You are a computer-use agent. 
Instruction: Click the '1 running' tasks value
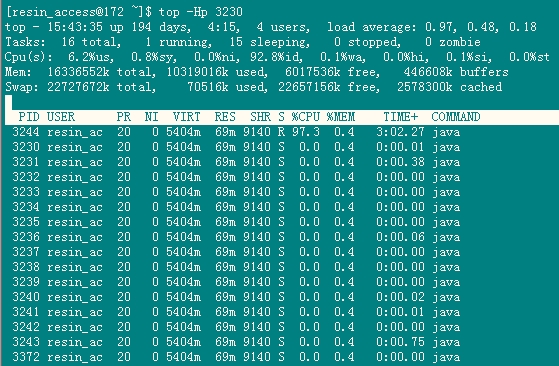pyautogui.click(x=178, y=42)
